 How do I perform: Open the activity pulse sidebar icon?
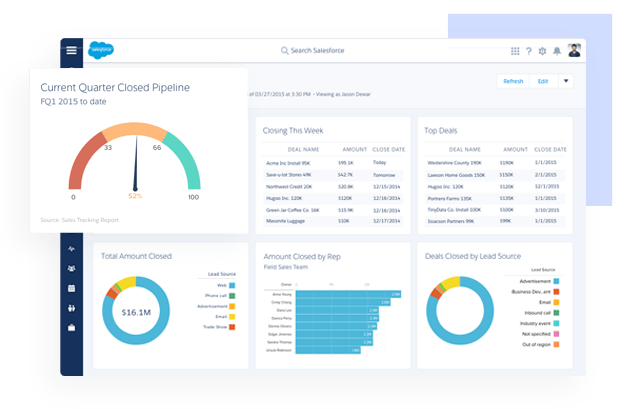[72, 249]
